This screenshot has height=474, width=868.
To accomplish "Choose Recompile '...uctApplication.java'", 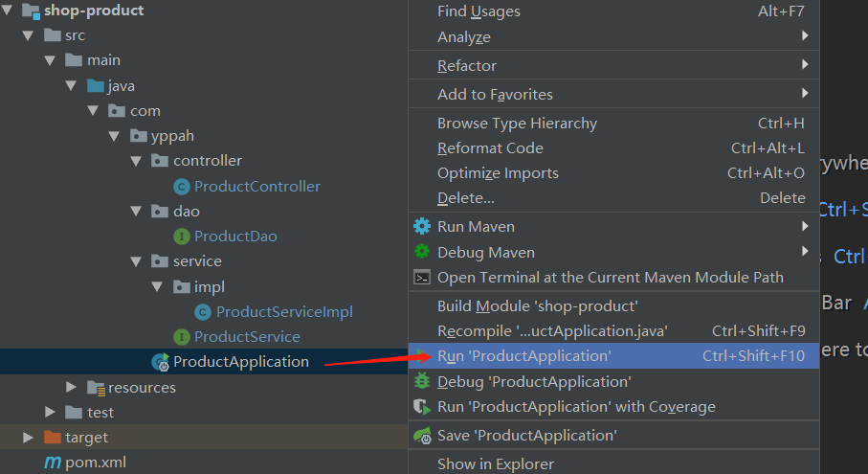I will [613, 331].
